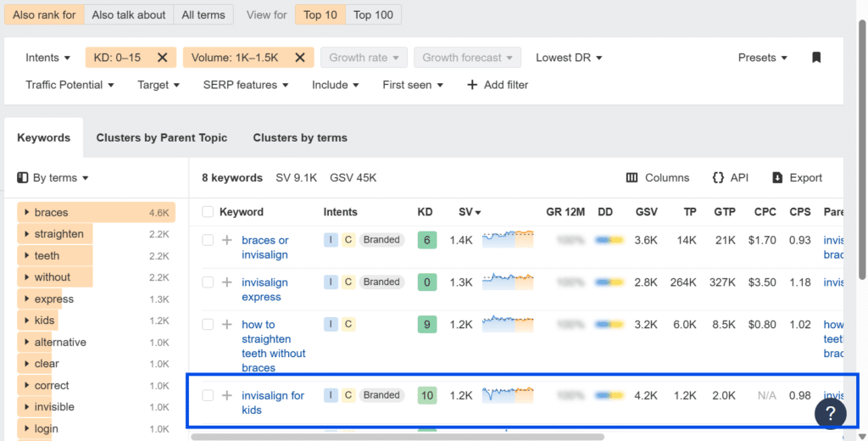Screen dimensions: 868x441
Task: Check the invisalign express row
Action: pyautogui.click(x=208, y=282)
